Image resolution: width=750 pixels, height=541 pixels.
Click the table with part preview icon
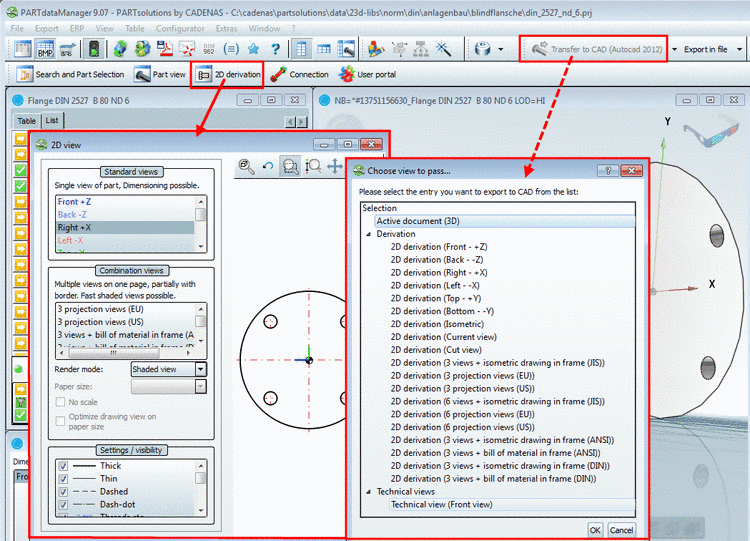346,49
